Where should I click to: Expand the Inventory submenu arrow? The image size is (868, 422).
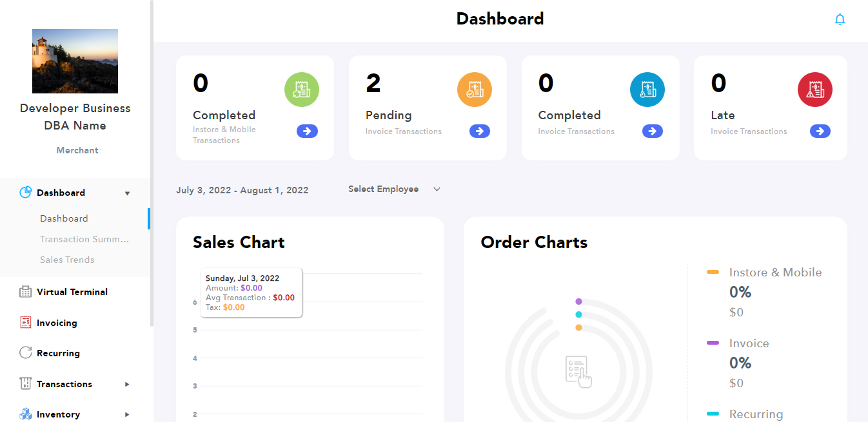point(127,414)
